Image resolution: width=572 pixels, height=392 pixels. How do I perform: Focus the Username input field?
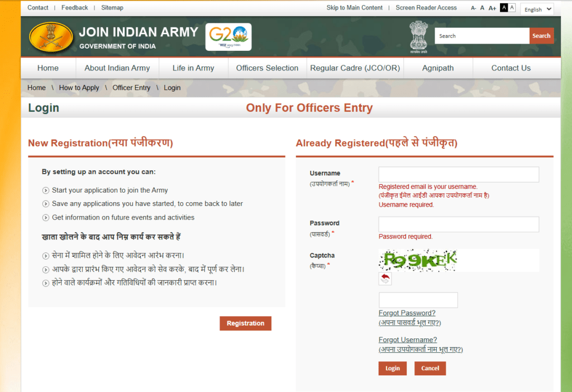pos(459,175)
